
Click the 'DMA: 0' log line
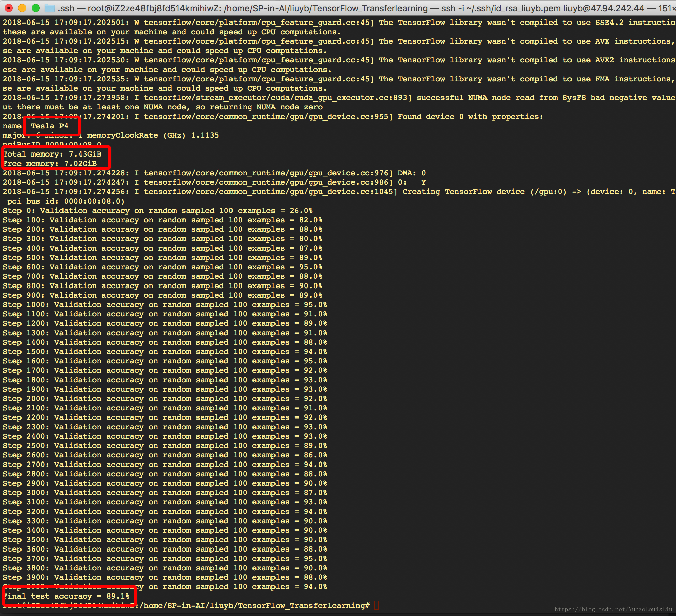pyautogui.click(x=214, y=173)
